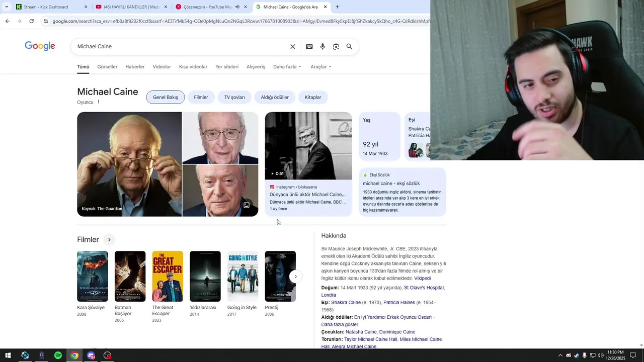The height and width of the screenshot is (362, 644).
Task: Open Google Lens image search
Action: [336, 46]
